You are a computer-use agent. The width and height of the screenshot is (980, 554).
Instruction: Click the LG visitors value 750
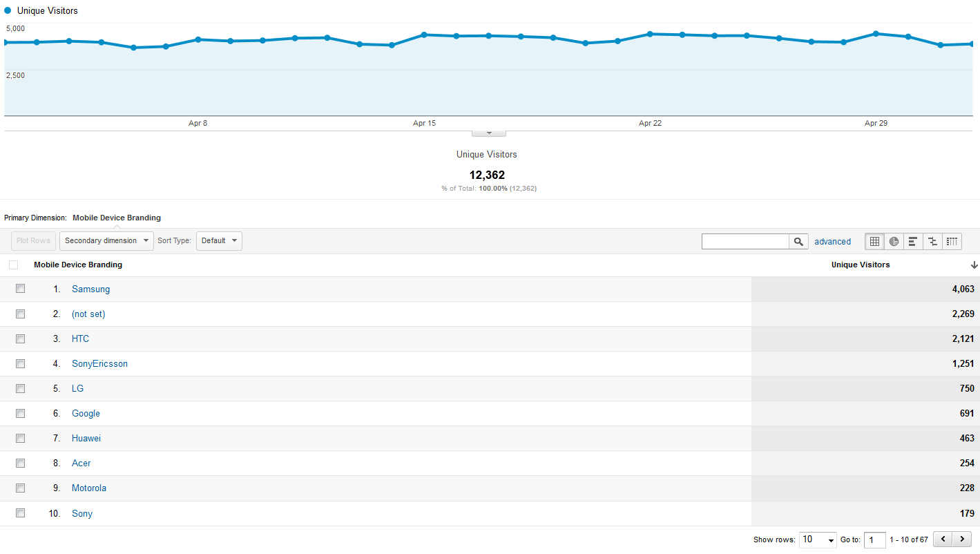click(967, 389)
